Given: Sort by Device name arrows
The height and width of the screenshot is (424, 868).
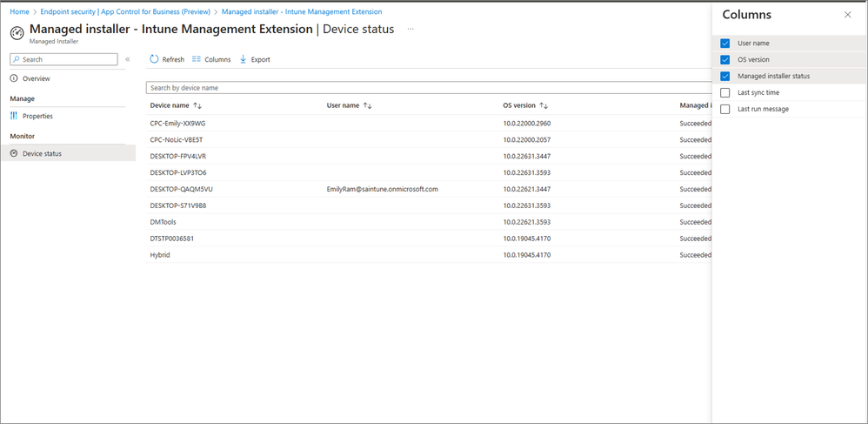Looking at the screenshot, I should [197, 105].
